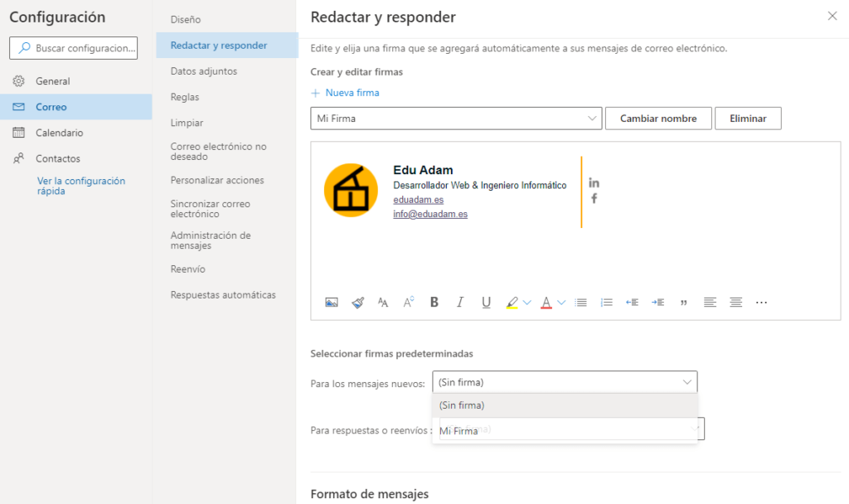Click the red font color button
Viewport: 849px width, 504px height.
click(546, 303)
